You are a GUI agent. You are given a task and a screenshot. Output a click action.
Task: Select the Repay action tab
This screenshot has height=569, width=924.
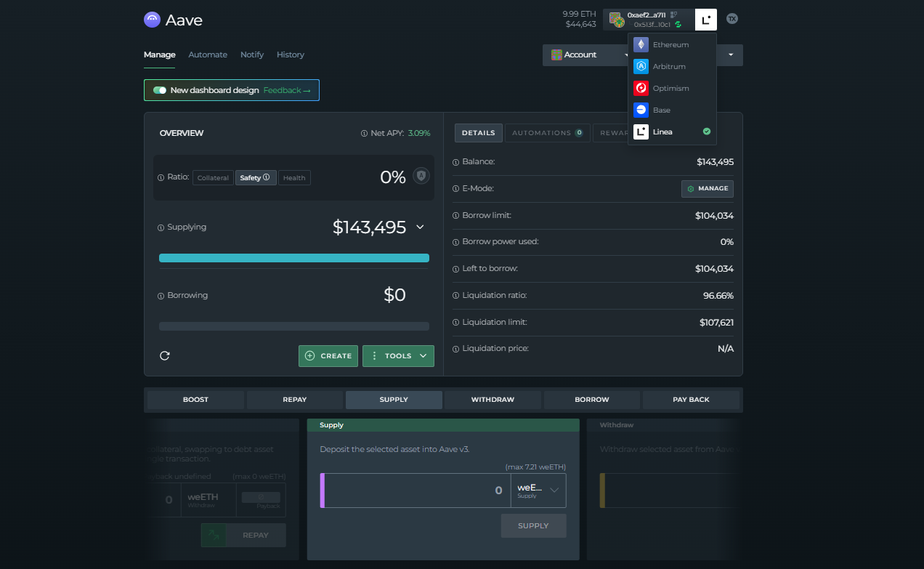click(295, 400)
